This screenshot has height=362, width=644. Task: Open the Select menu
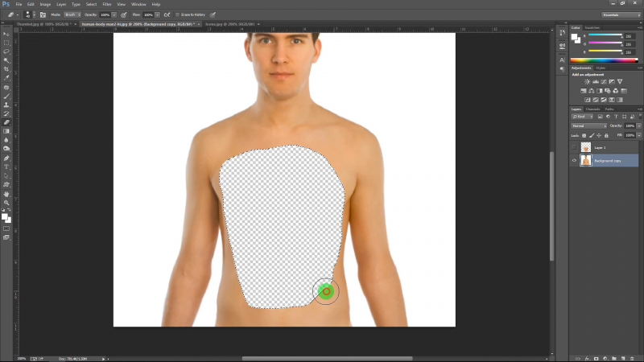[91, 4]
